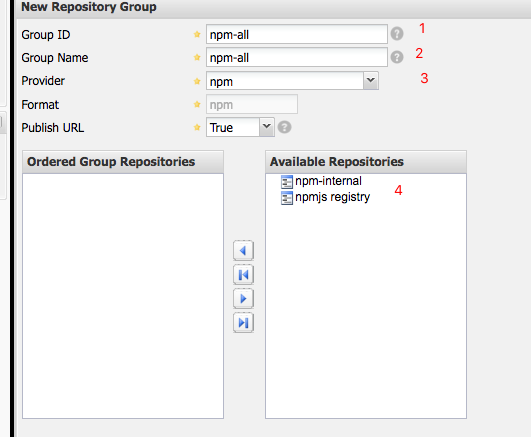This screenshot has width=531, height=437.
Task: Click the Publish URL help icon
Action: pyautogui.click(x=284, y=127)
